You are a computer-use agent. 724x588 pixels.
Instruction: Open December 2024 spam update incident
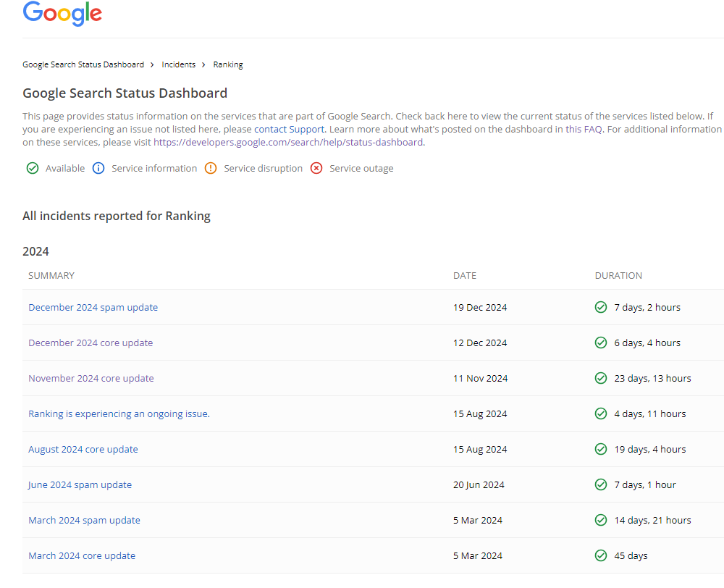(x=93, y=307)
